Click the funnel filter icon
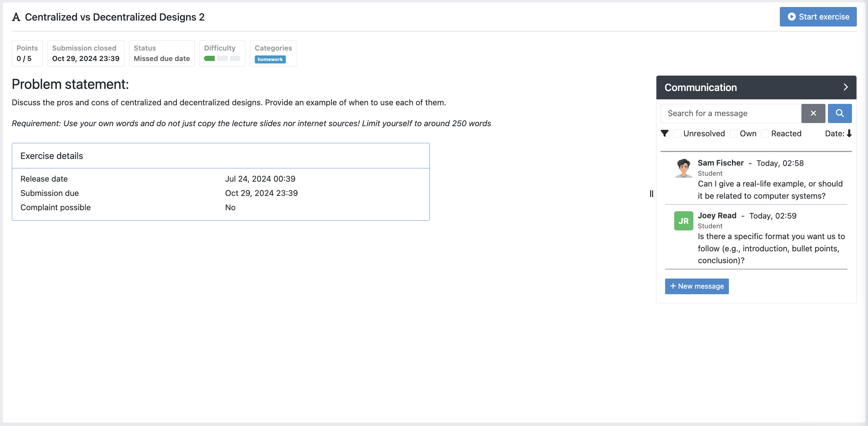The height and width of the screenshot is (426, 868). point(664,134)
